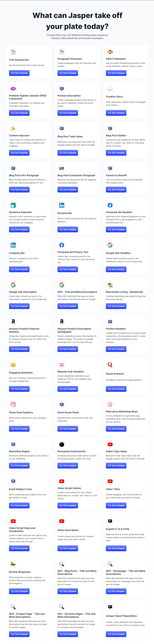This screenshot has width=154, height=644.
Task: Click the AIDA Framework icon
Action: coord(110,52)
